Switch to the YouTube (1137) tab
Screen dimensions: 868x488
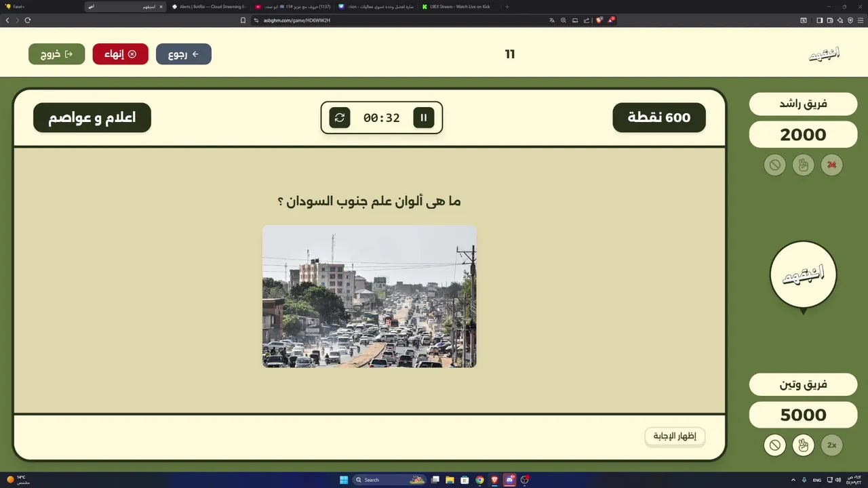click(x=292, y=7)
